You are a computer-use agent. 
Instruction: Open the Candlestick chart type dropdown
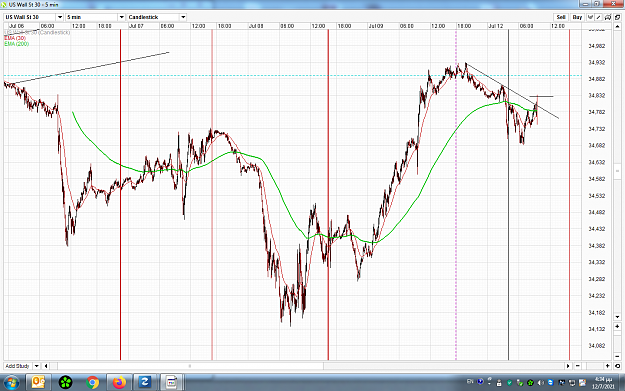coord(183,17)
